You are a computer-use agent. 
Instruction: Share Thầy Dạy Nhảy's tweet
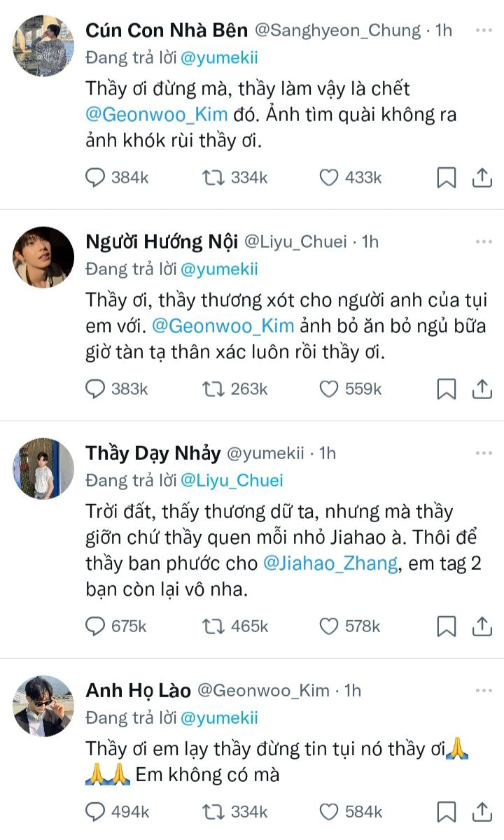482,626
